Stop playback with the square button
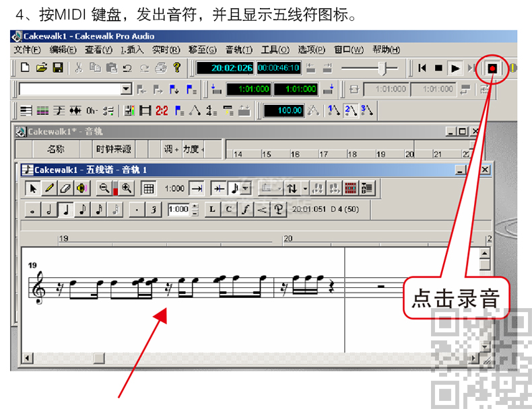Screen dimensions: 532x409 click(x=438, y=68)
